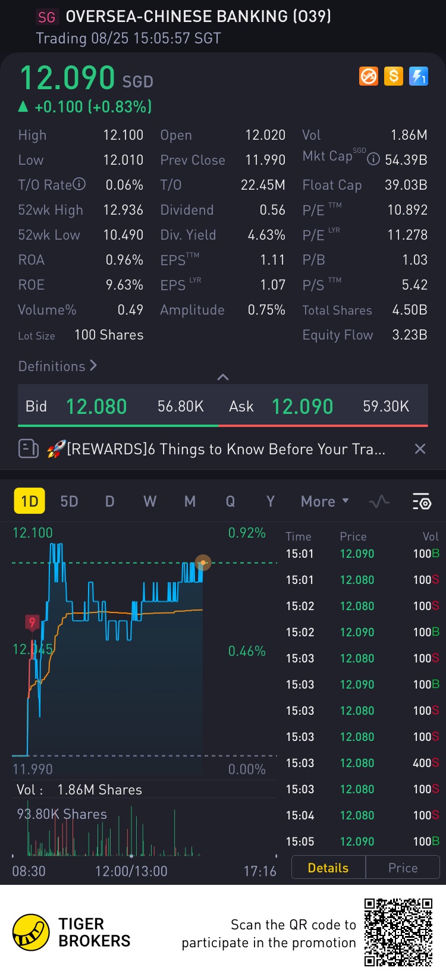Tap the 52wk High value 12.936

[x=123, y=210]
